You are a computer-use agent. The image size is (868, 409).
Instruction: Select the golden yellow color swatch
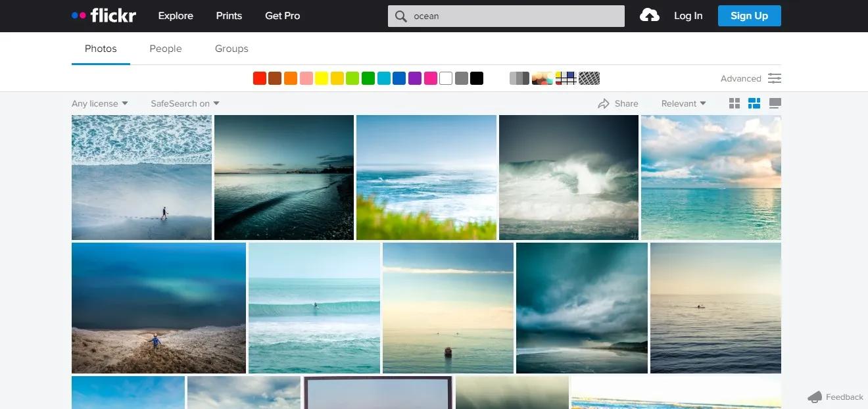[x=337, y=78]
